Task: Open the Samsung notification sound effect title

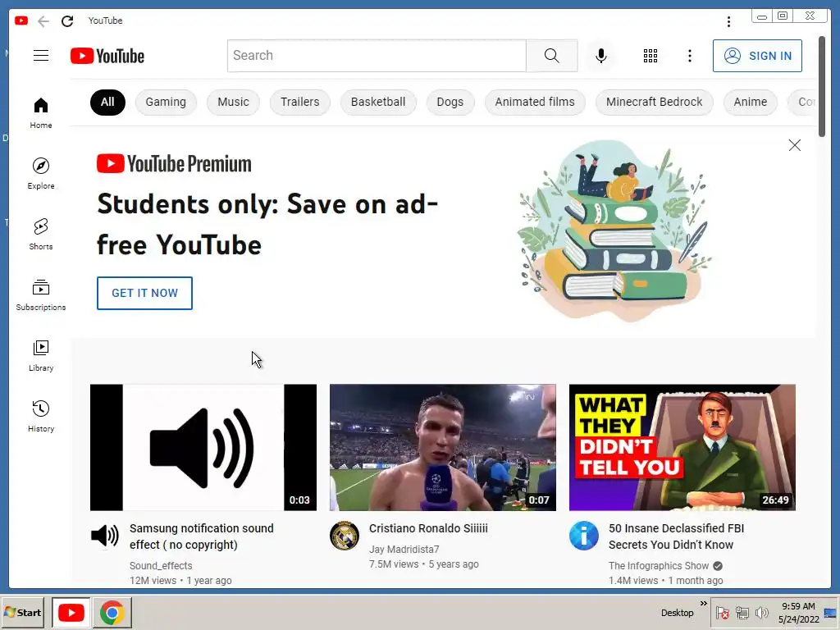Action: pyautogui.click(x=202, y=536)
